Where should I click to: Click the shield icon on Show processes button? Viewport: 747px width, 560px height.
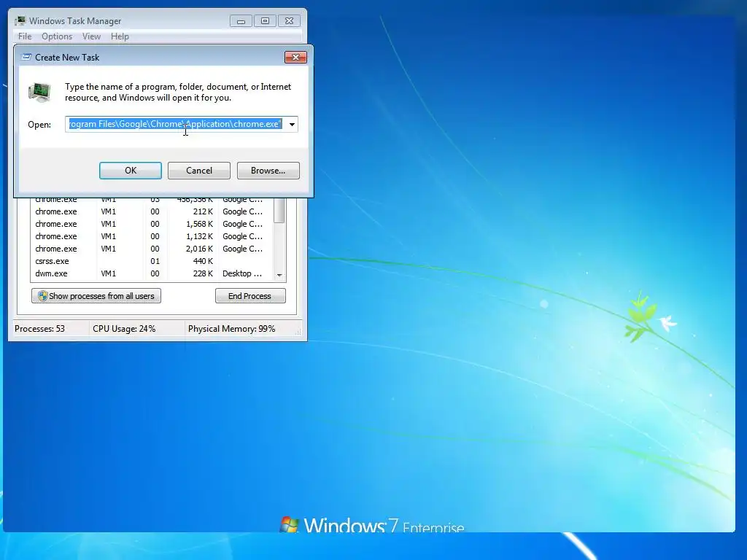(42, 296)
